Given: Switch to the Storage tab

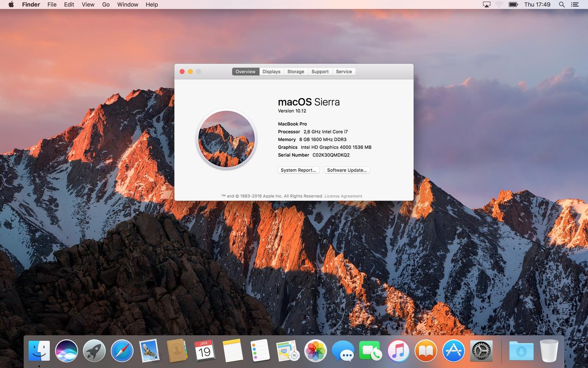Looking at the screenshot, I should (x=296, y=72).
